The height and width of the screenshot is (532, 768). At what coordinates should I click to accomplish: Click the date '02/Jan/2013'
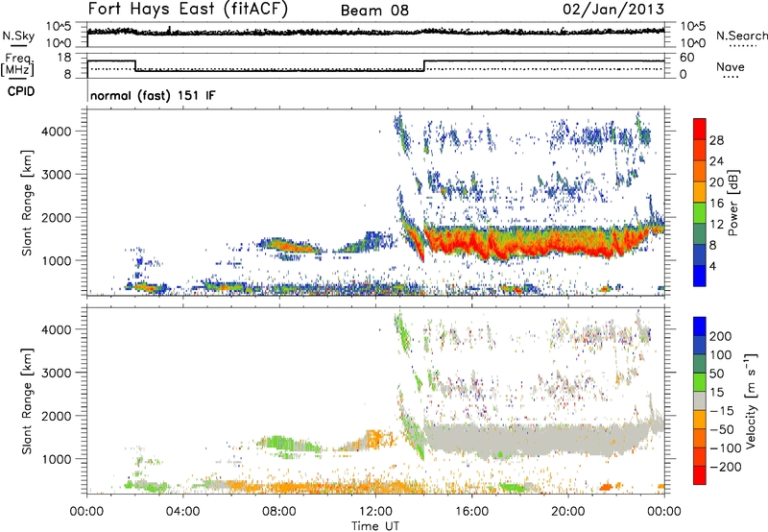click(613, 10)
